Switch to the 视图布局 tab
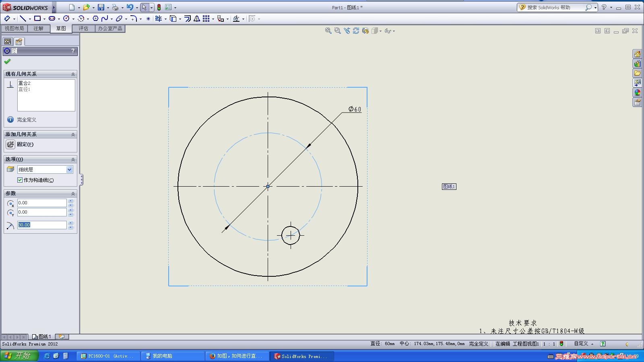 click(14, 29)
